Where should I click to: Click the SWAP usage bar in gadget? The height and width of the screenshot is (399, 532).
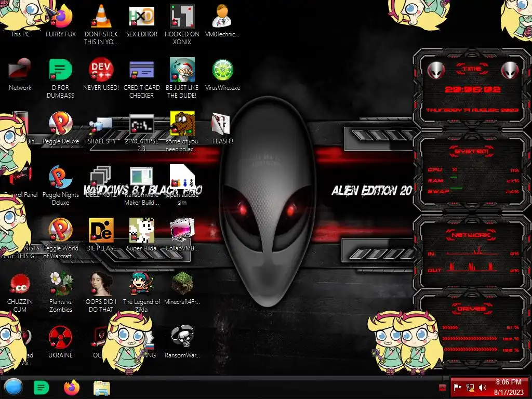pos(456,188)
